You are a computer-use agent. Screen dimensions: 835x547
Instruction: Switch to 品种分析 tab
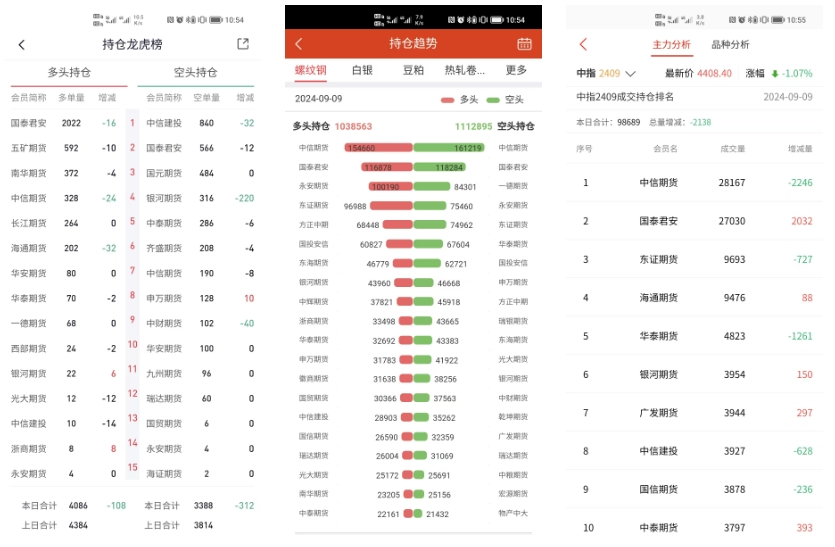tap(730, 45)
